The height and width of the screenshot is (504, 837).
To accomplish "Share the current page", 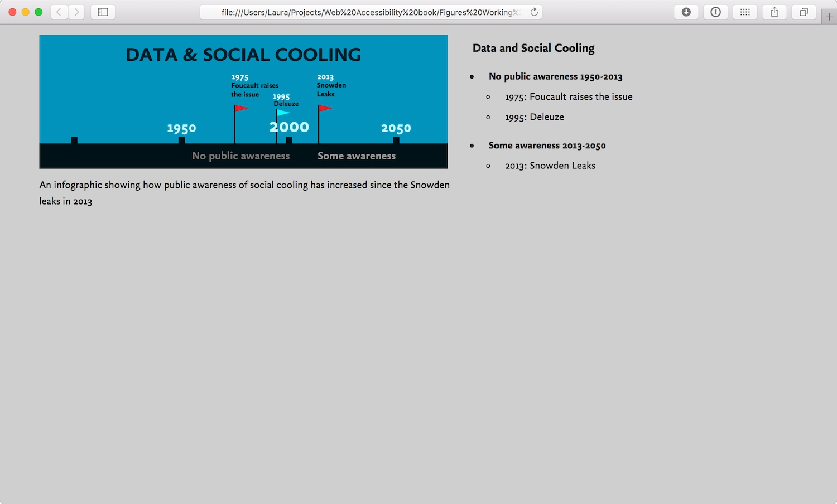I will pyautogui.click(x=774, y=11).
